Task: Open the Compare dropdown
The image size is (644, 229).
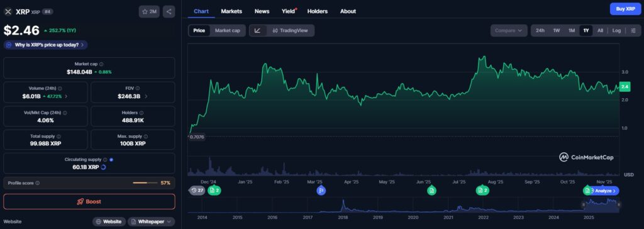Action: click(x=508, y=30)
